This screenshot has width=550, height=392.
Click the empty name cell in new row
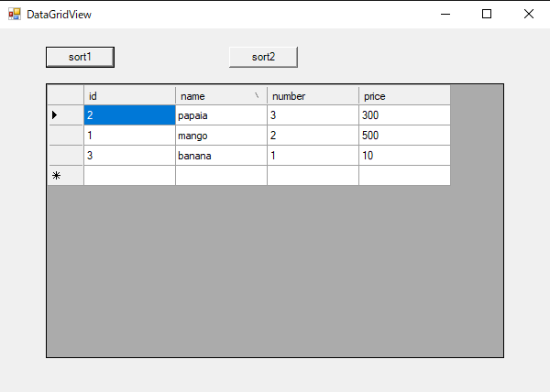221,175
